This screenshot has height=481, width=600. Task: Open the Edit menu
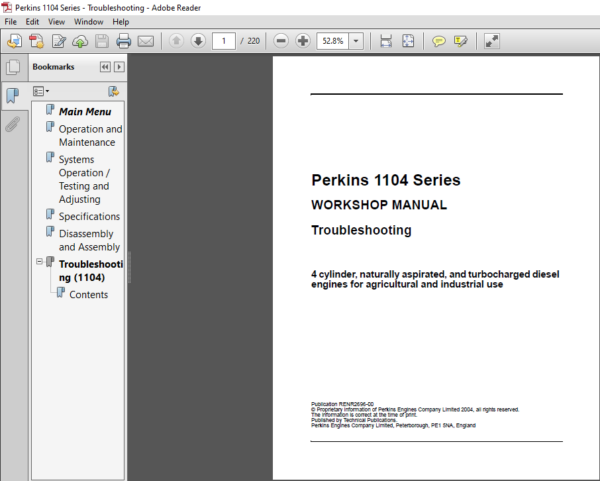point(32,22)
